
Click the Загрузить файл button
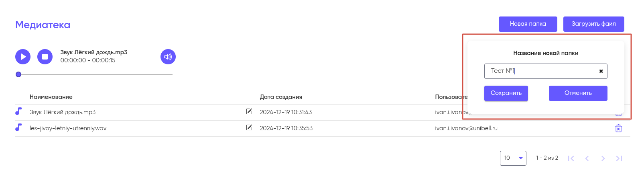click(x=593, y=24)
